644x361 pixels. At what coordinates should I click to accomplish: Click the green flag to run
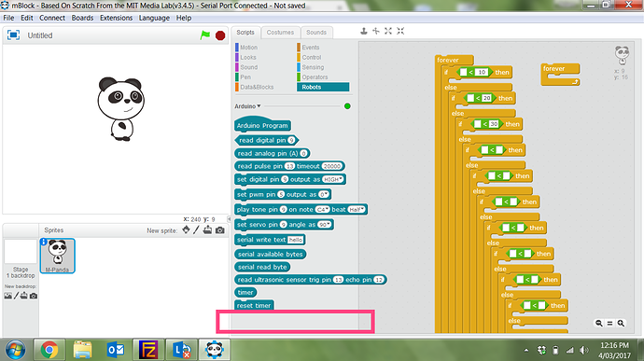[205, 35]
